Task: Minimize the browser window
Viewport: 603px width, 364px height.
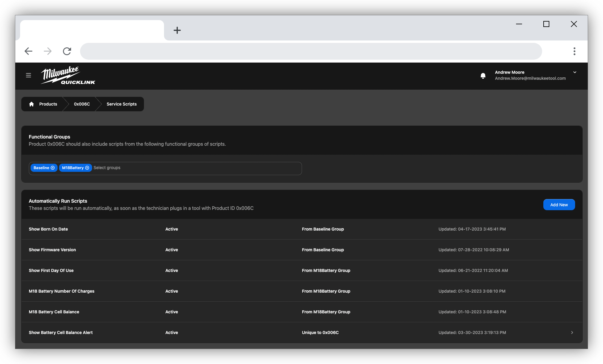Action: click(519, 24)
